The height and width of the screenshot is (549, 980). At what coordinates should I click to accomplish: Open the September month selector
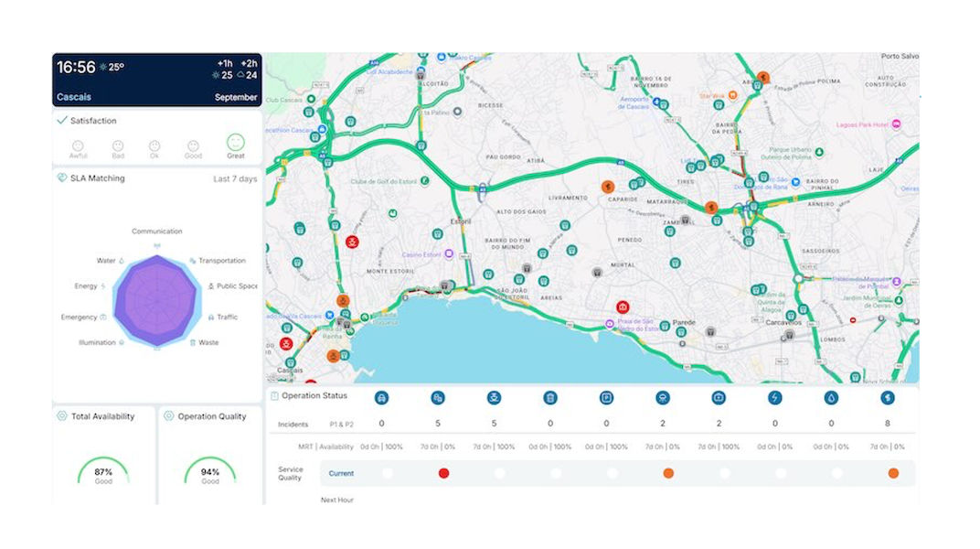[x=236, y=97]
